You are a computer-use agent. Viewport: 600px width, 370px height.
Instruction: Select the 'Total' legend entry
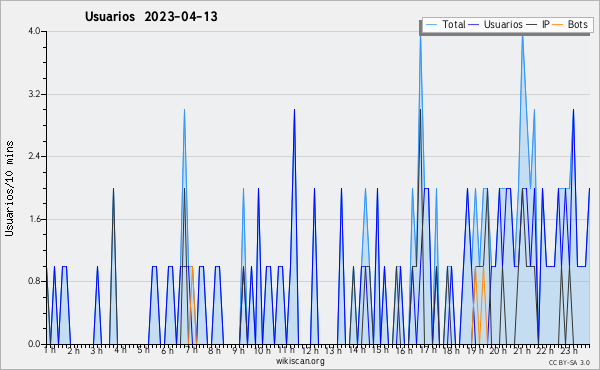[454, 24]
